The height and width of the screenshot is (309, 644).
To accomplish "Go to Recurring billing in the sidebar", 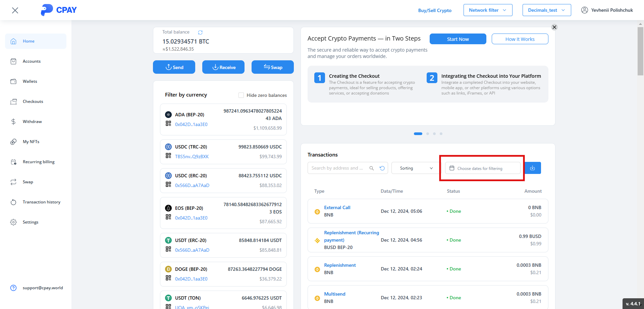I will (x=39, y=162).
